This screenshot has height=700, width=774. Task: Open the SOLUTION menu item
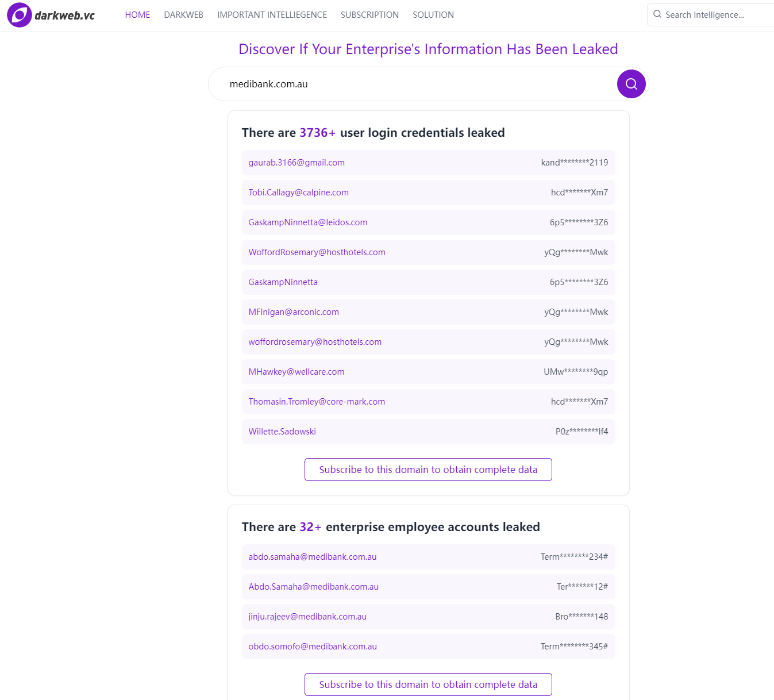click(433, 15)
